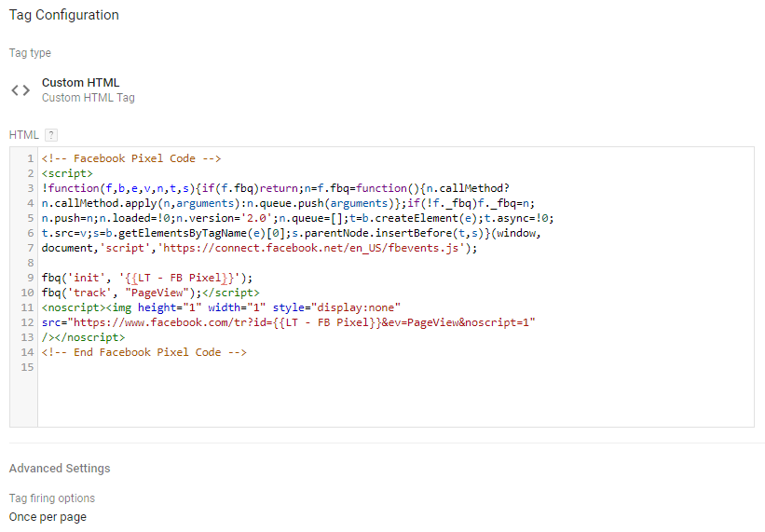Click line number 14 in the gutter
Screen dimensions: 765x532
(x=27, y=352)
